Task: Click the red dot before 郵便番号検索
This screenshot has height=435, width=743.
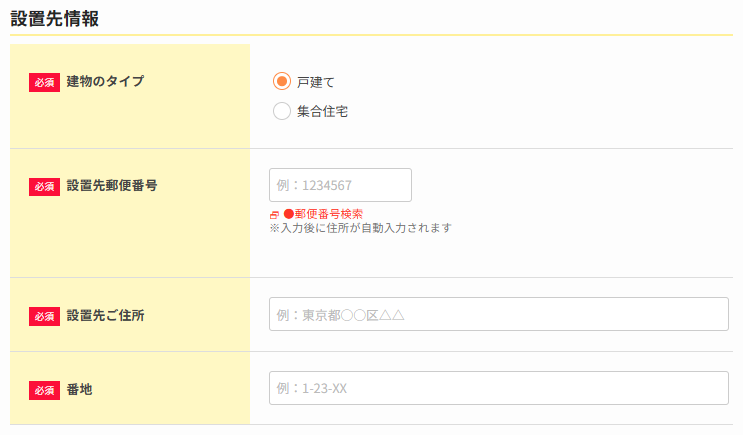Action: click(x=287, y=214)
